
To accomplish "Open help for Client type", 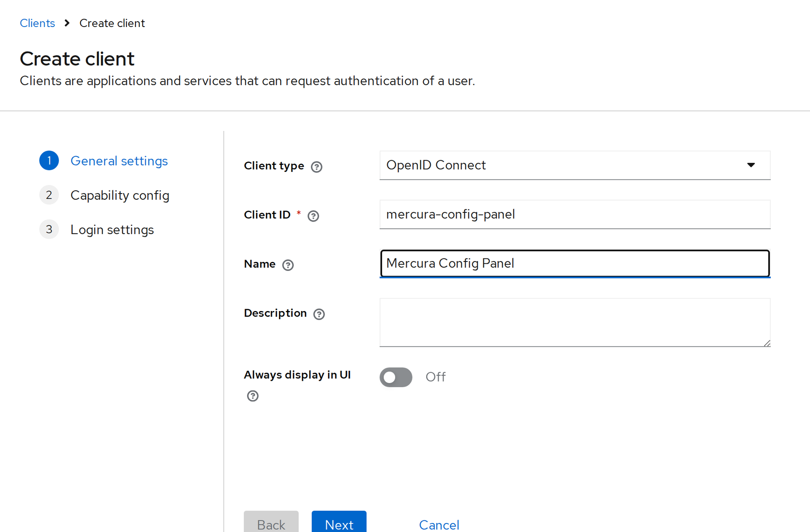I will click(317, 167).
